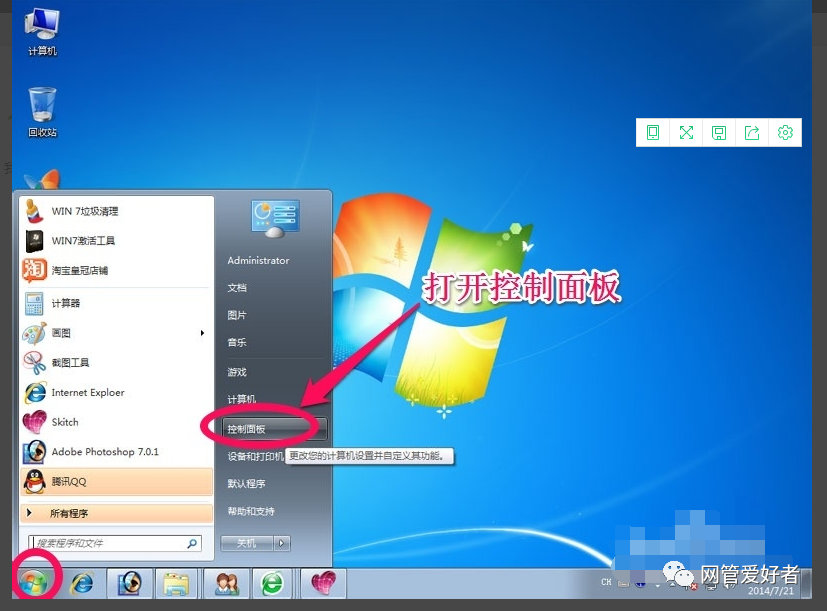Open 设备和打印机 devices and printers
The width and height of the screenshot is (827, 611).
[255, 456]
